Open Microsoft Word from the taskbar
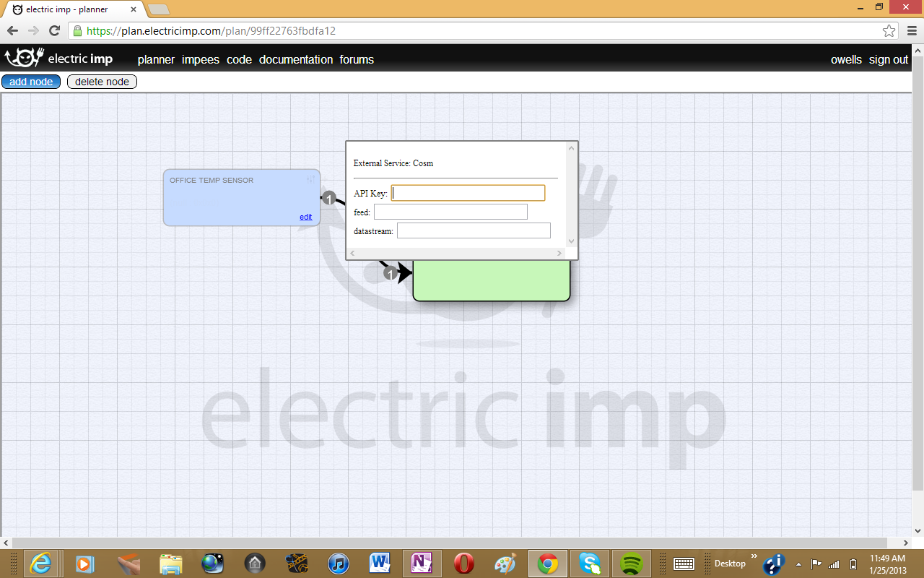924x578 pixels. tap(380, 564)
